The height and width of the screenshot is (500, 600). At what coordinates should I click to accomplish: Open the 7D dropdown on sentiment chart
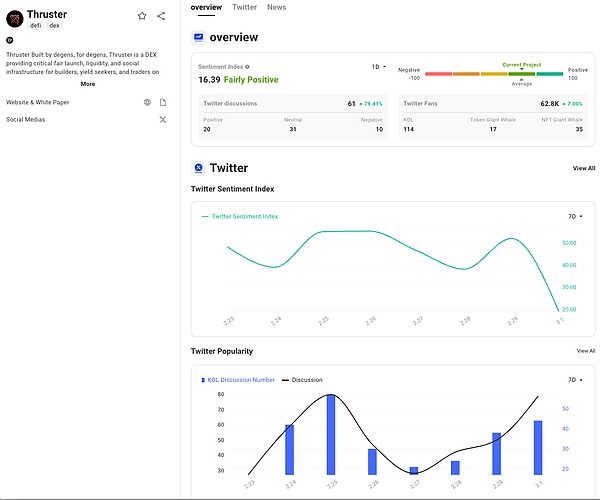(573, 216)
